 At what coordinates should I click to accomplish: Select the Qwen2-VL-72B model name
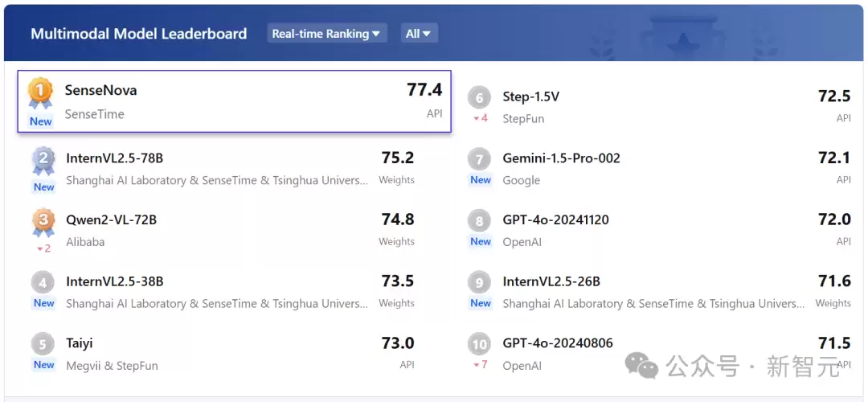click(x=111, y=219)
